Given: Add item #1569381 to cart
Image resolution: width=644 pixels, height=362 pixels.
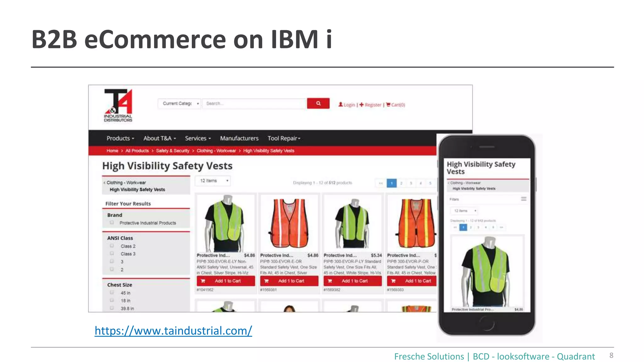Looking at the screenshot, I should pyautogui.click(x=289, y=281).
